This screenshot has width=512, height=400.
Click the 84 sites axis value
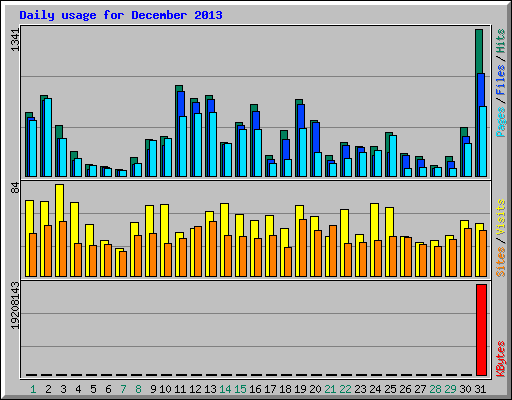15,188
